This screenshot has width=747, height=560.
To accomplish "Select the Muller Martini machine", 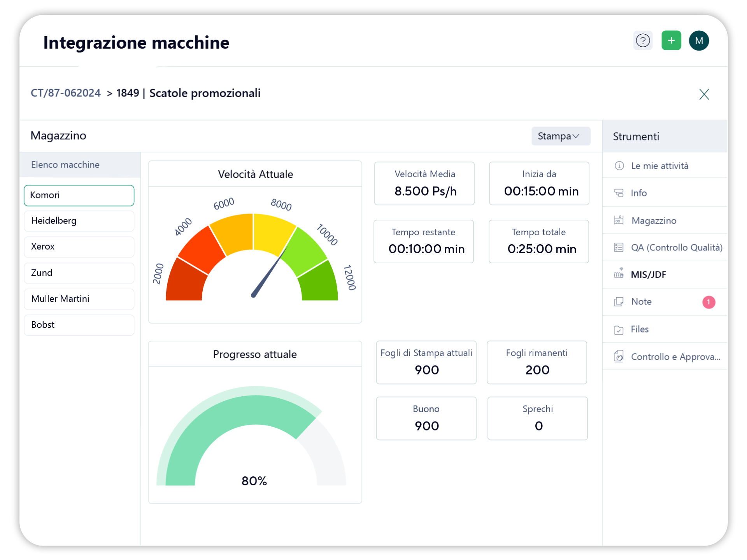I will click(79, 299).
